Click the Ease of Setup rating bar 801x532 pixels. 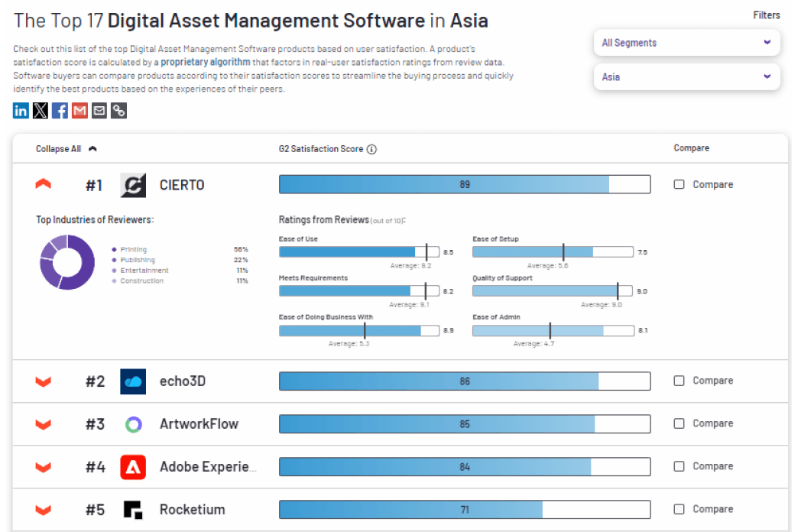[553, 252]
